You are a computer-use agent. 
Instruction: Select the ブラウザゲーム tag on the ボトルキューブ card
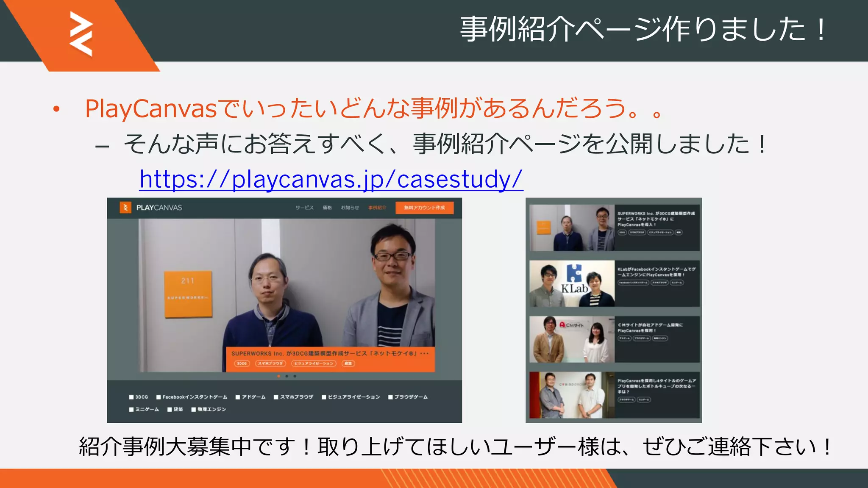[x=626, y=399]
